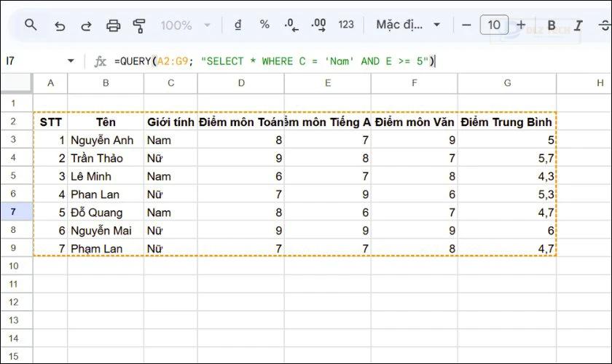Image resolution: width=612 pixels, height=364 pixels.
Task: Click Trung Bình value 6 for Nguyễn Mai
Action: pos(506,230)
